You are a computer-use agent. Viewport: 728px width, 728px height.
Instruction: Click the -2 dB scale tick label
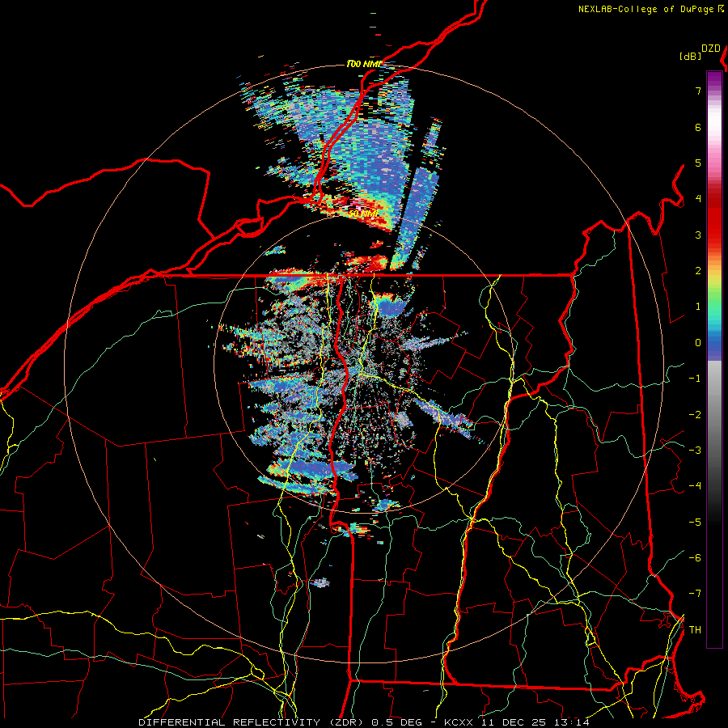pyautogui.click(x=694, y=415)
